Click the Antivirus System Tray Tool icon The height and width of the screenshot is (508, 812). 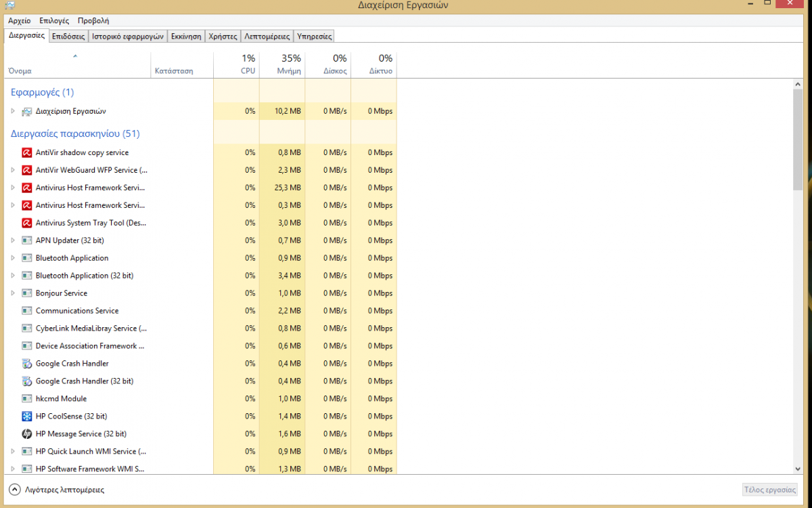click(27, 223)
